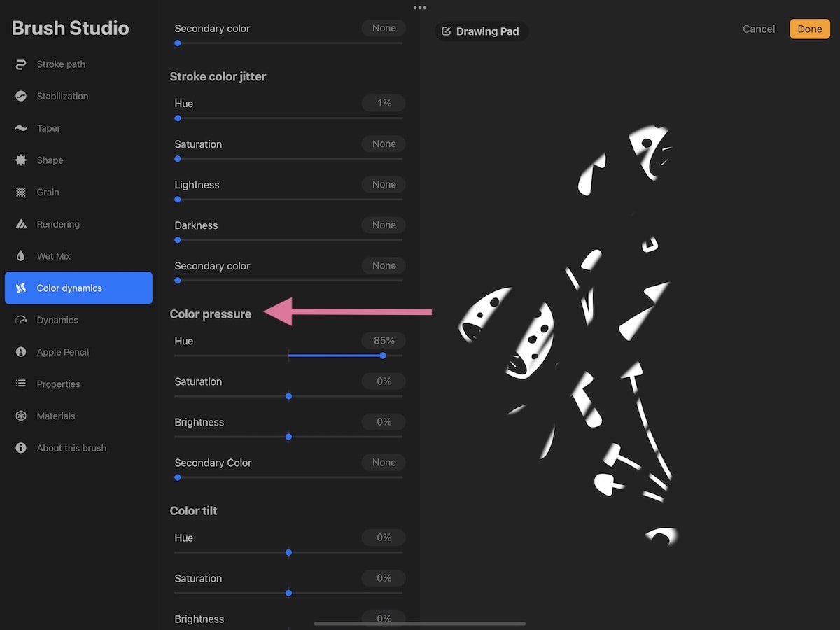Open the Grain checkered icon
840x630 pixels.
coord(21,192)
